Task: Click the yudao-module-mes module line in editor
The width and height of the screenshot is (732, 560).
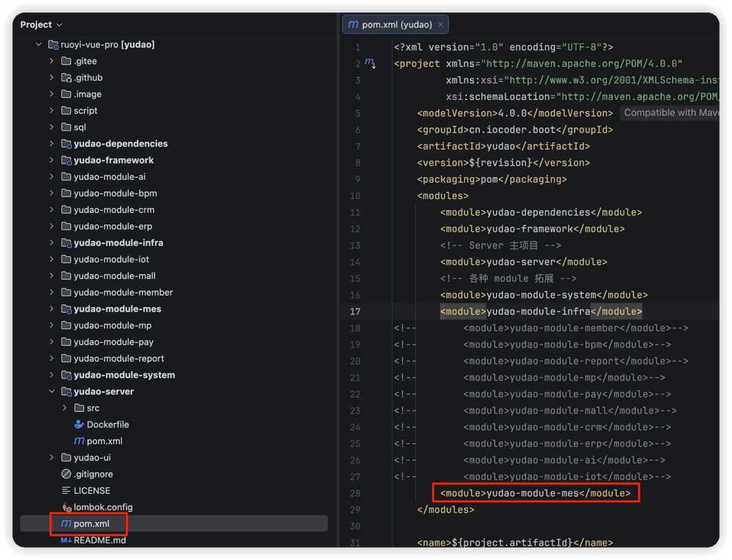Action: pyautogui.click(x=535, y=492)
